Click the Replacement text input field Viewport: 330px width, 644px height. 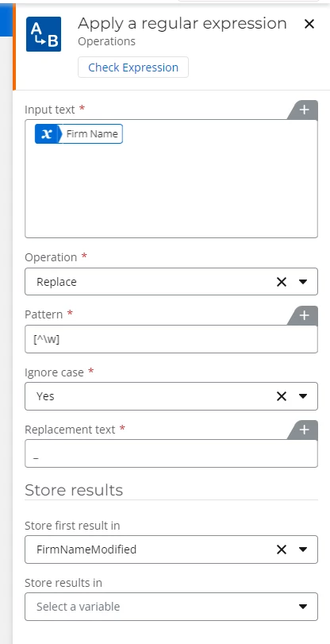click(x=171, y=453)
